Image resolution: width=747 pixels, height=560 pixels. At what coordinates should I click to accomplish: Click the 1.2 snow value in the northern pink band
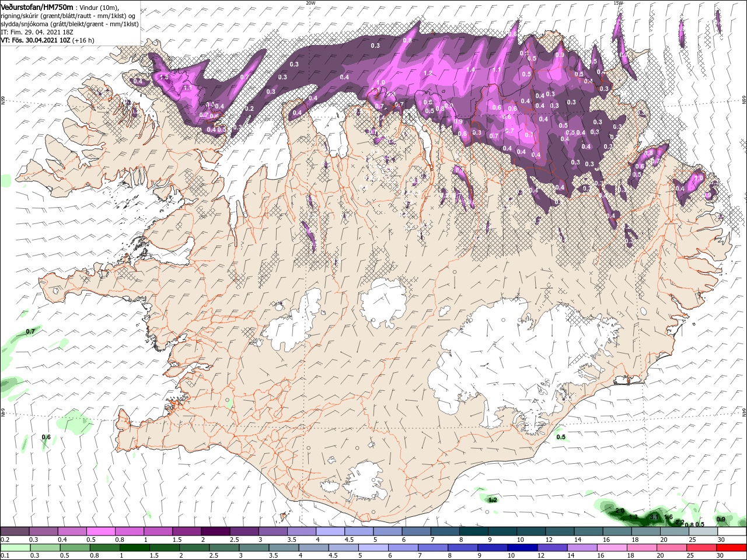[428, 73]
